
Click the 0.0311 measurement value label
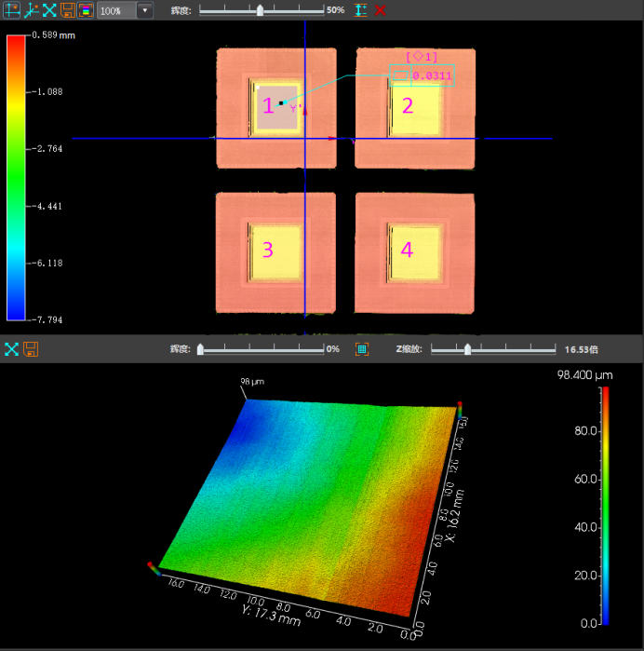[x=430, y=75]
